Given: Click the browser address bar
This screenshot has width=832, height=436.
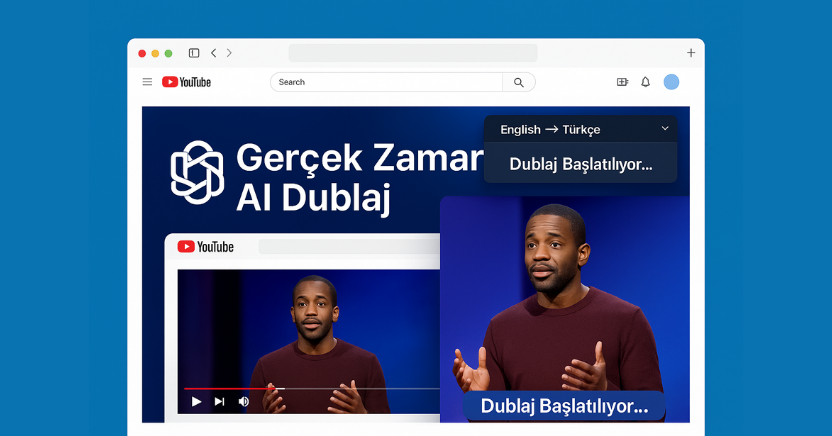Looking at the screenshot, I should pos(412,53).
